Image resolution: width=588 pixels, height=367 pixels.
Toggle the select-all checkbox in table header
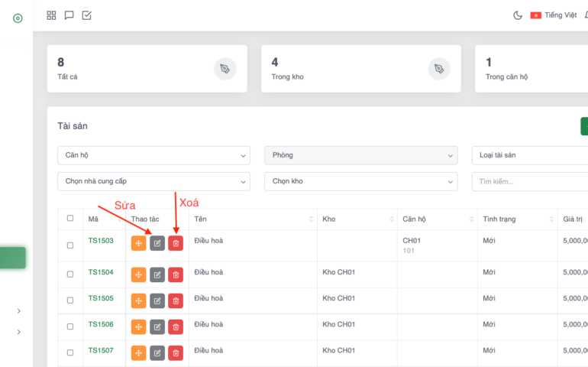(x=70, y=219)
